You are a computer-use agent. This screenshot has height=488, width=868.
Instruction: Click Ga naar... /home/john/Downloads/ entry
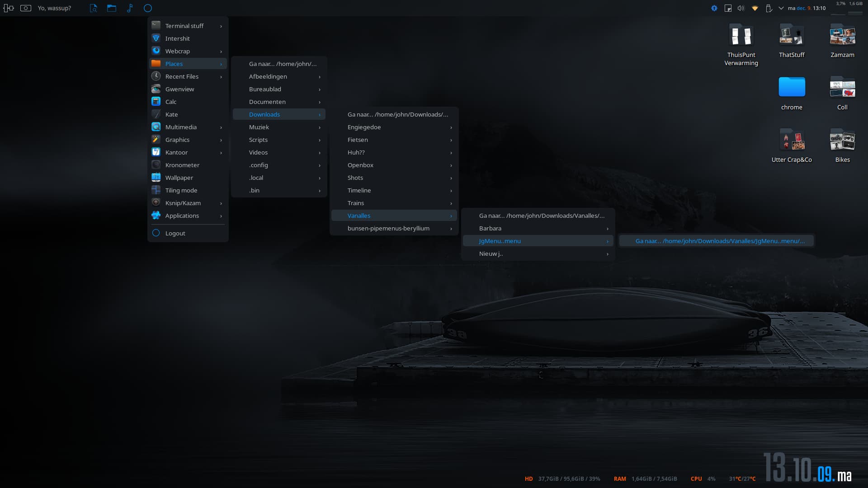tap(394, 114)
